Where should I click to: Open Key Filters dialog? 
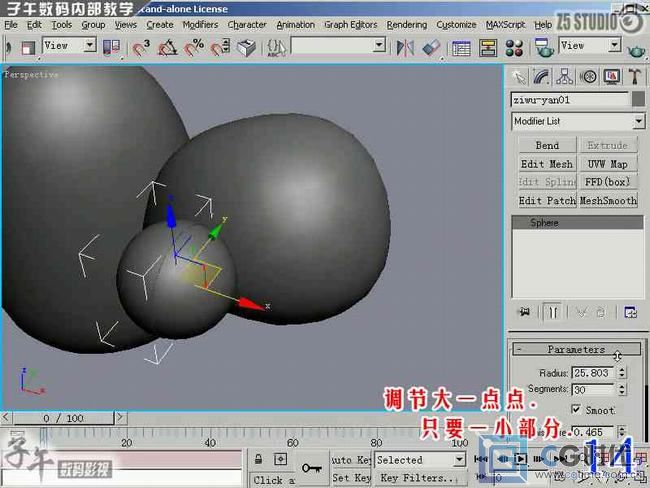[x=420, y=478]
